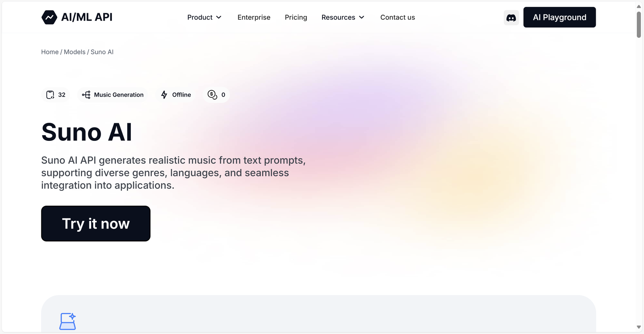Navigate to Home breadcrumb
The height and width of the screenshot is (334, 644).
(x=50, y=52)
